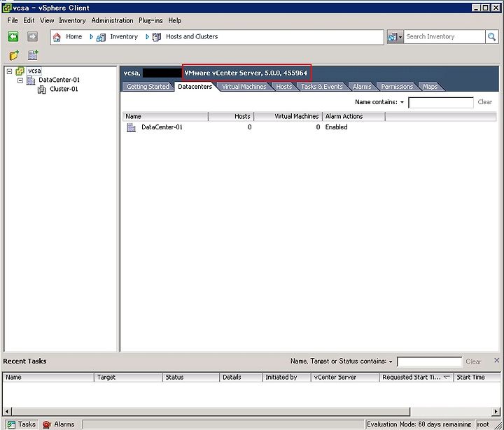This screenshot has height=430, width=504.
Task: Select the Datacenters tab
Action: coord(195,87)
